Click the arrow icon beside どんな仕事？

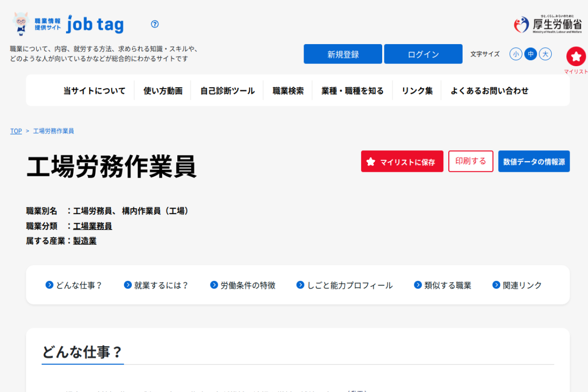pyautogui.click(x=50, y=285)
